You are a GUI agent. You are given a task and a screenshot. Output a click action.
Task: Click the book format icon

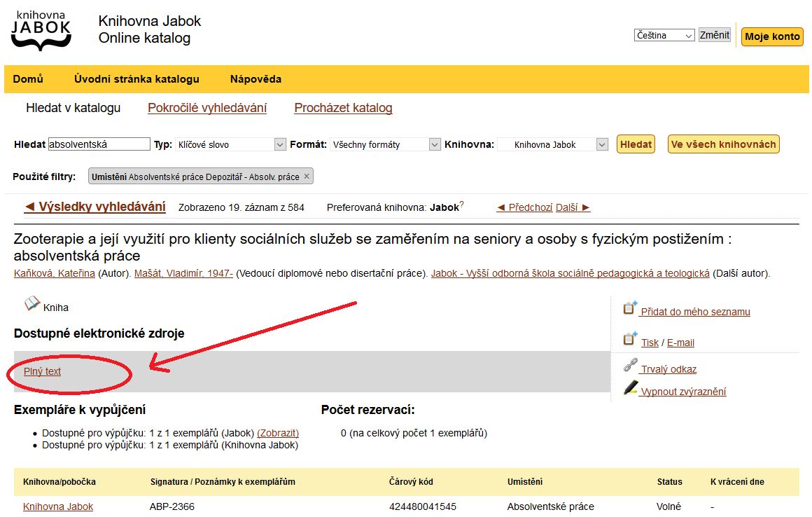pyautogui.click(x=32, y=304)
